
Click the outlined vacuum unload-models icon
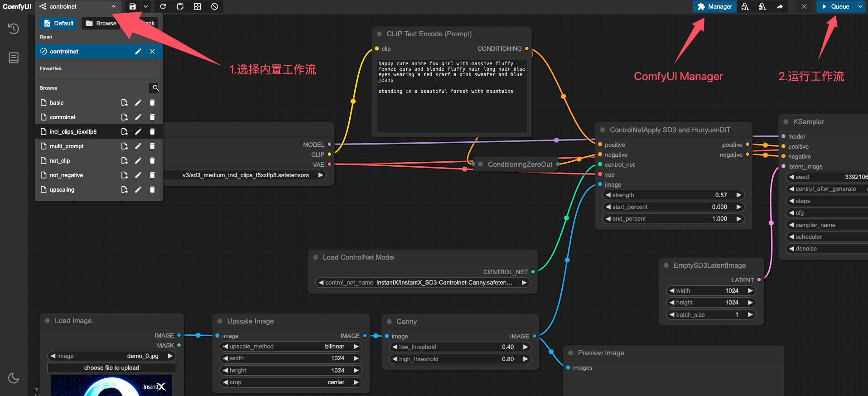(x=745, y=6)
